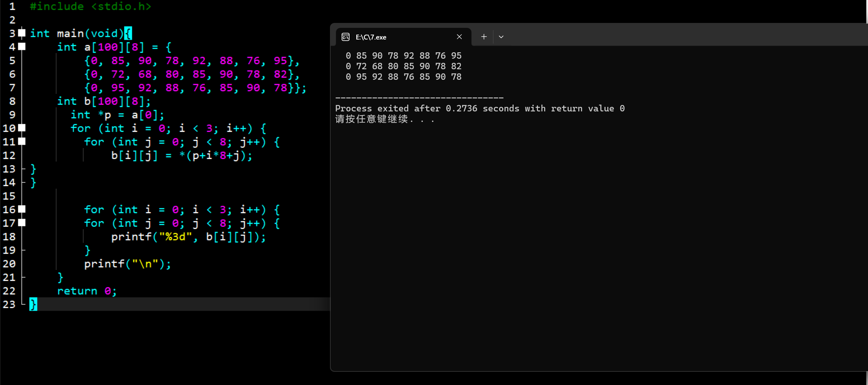
Task: Click line number 20 in the gutter
Action: point(9,264)
